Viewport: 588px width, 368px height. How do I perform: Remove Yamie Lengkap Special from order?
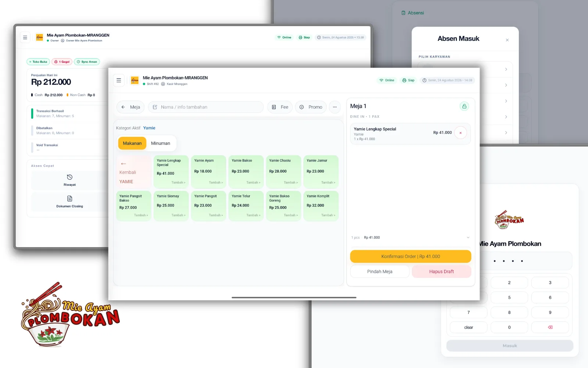pyautogui.click(x=460, y=133)
